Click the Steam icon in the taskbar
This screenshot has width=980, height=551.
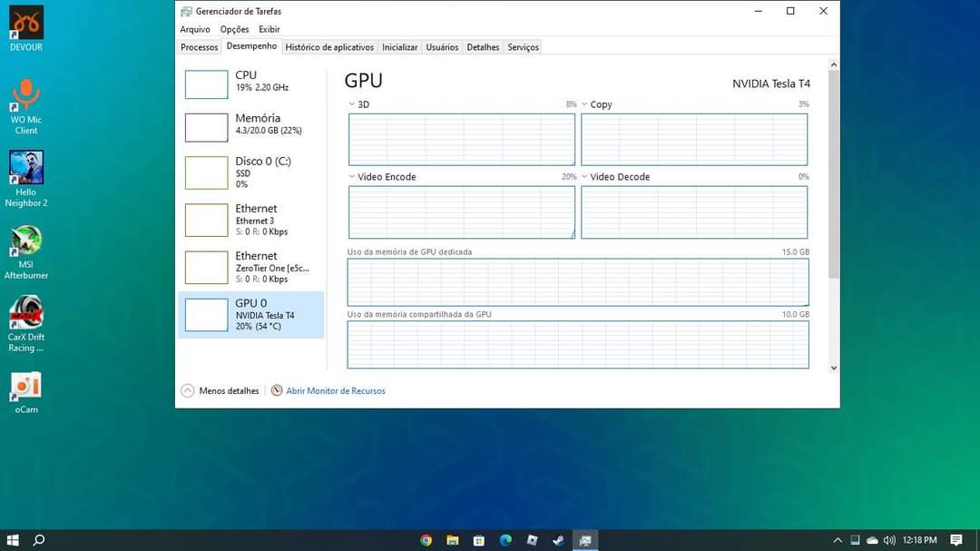558,540
